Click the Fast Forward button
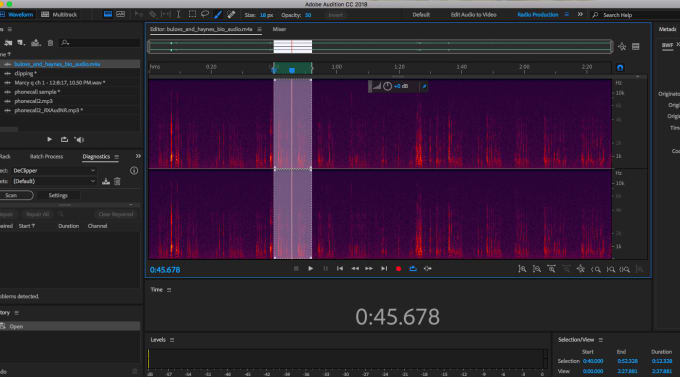The image size is (680, 377). [x=369, y=269]
